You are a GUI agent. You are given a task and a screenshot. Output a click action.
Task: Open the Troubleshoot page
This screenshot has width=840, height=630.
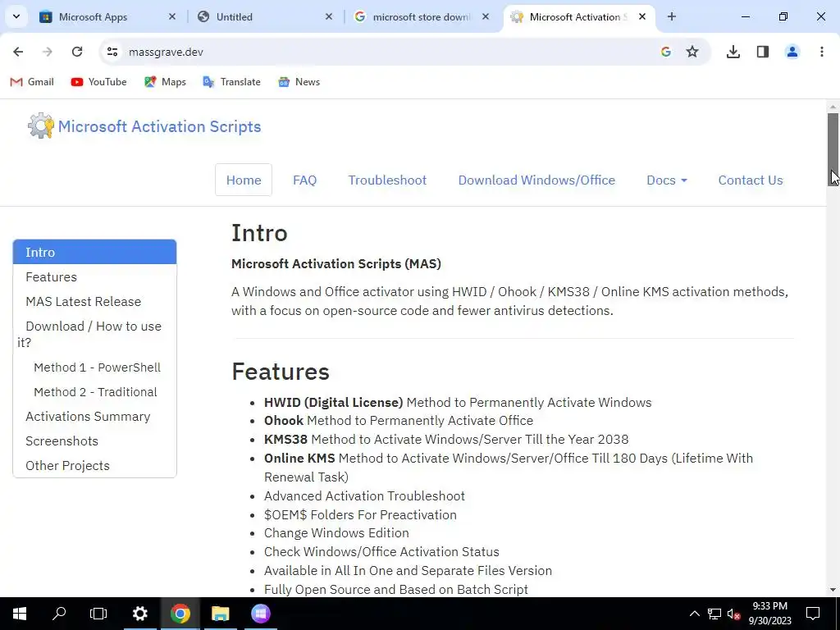[x=387, y=180]
